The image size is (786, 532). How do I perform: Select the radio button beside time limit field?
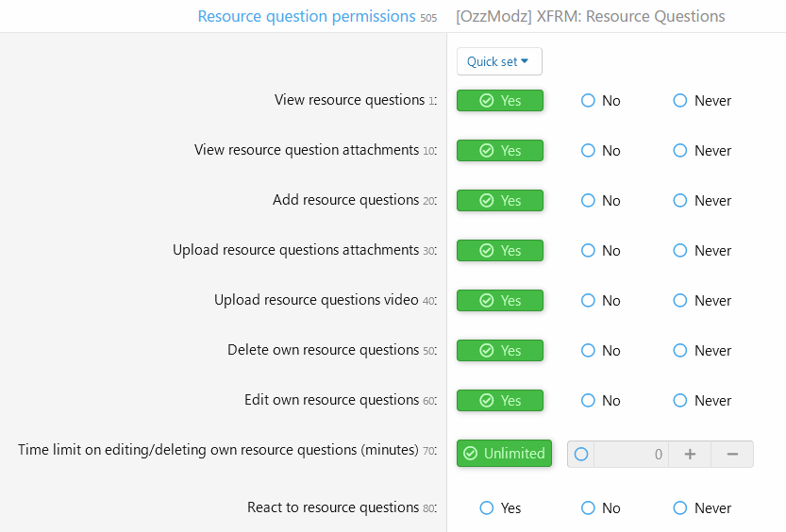click(x=581, y=455)
